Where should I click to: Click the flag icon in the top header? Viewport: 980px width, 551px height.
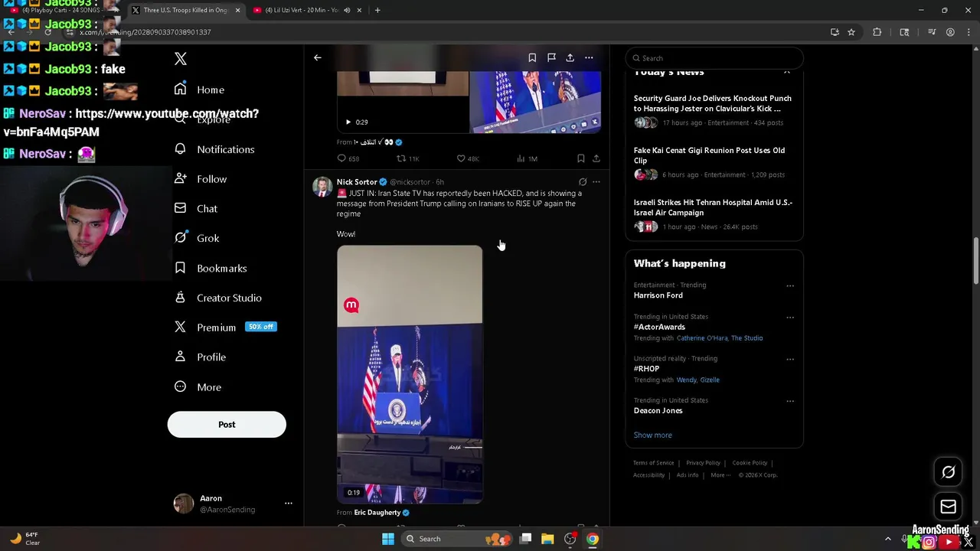tap(551, 58)
